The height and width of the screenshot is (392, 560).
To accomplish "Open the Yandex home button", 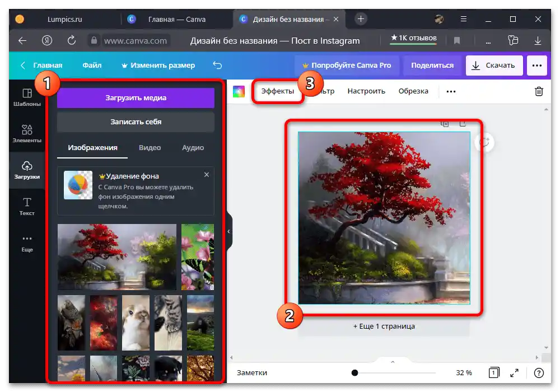I will pyautogui.click(x=47, y=41).
